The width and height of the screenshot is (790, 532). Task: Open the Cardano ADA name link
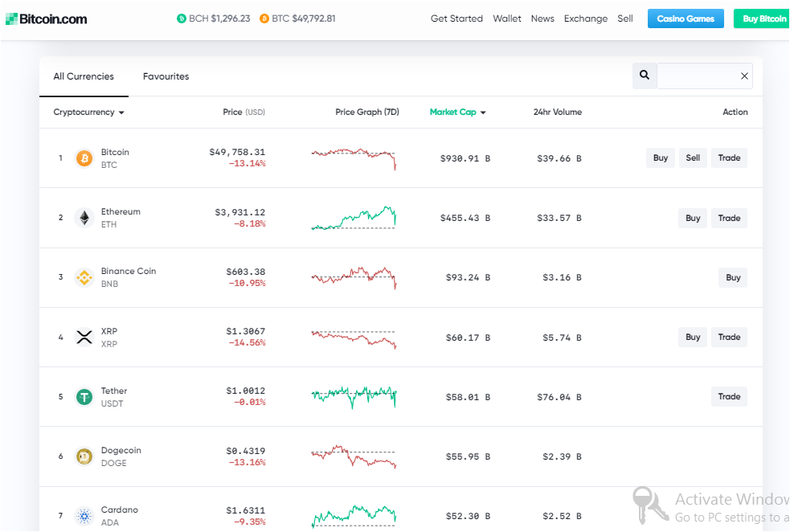[x=120, y=516]
